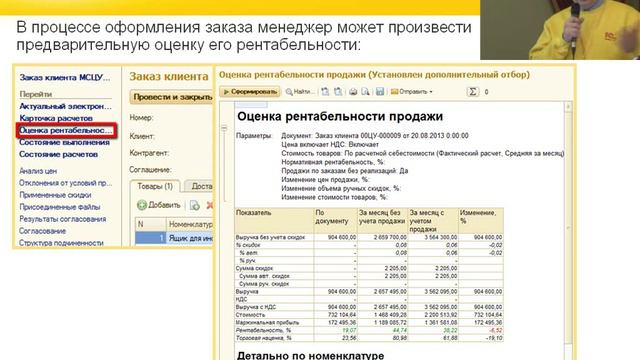This screenshot has height=360, width=640.
Task: Click the Sigma sum button
Action: [472, 92]
